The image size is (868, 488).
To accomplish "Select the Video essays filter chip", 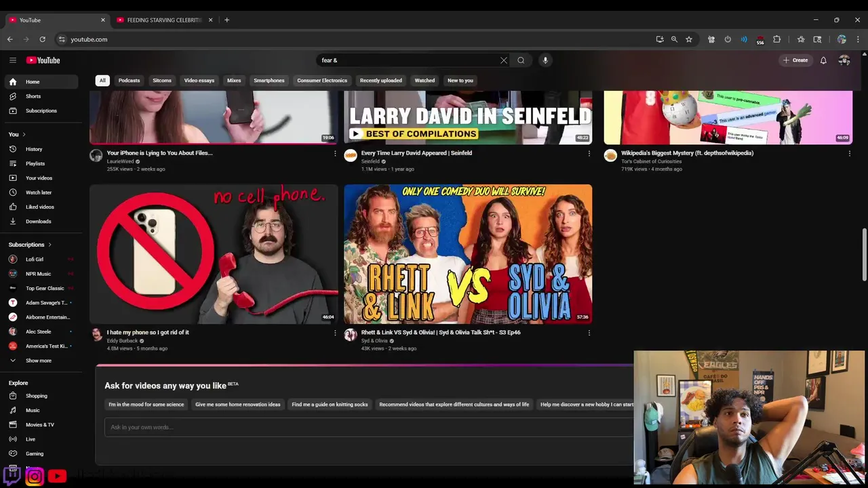I will [199, 81].
